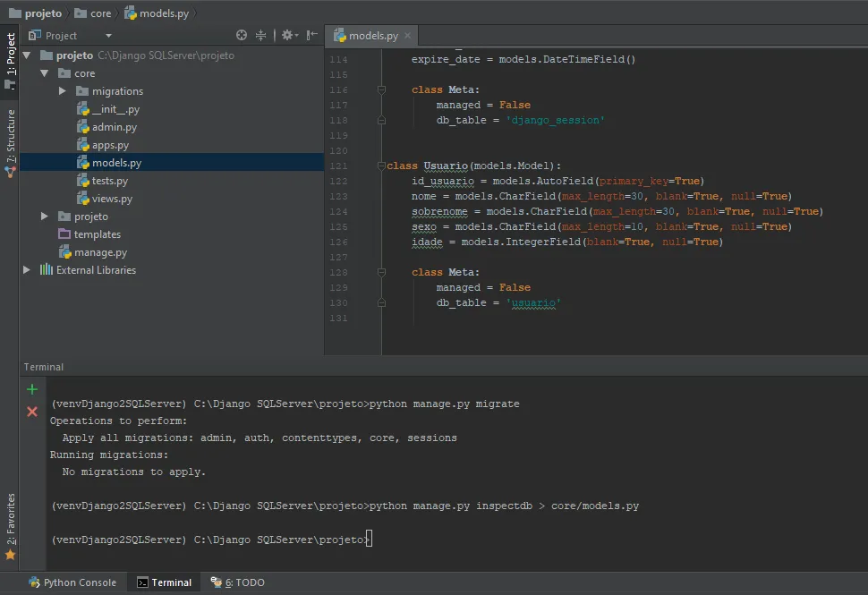The image size is (868, 595).
Task: Open the 6: TODO tool window
Action: coord(237,582)
